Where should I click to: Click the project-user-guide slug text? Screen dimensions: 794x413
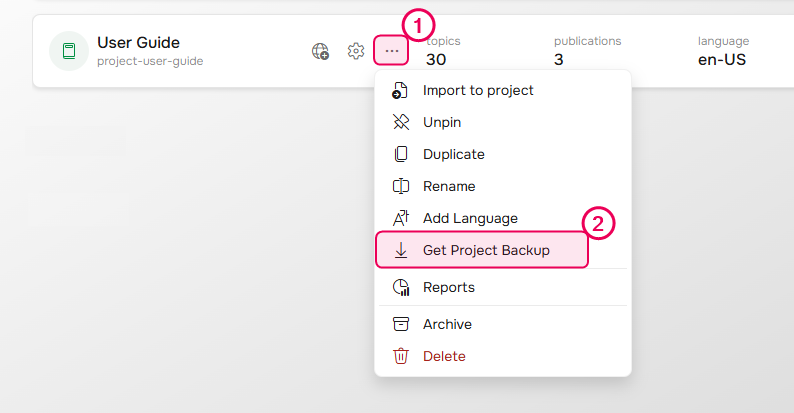coord(150,61)
